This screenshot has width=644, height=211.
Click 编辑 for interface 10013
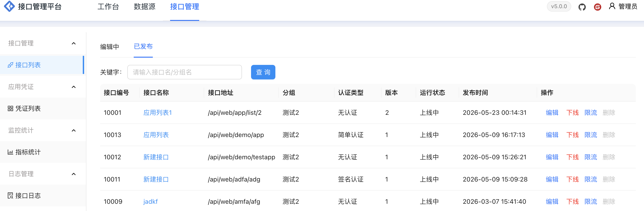tap(552, 135)
